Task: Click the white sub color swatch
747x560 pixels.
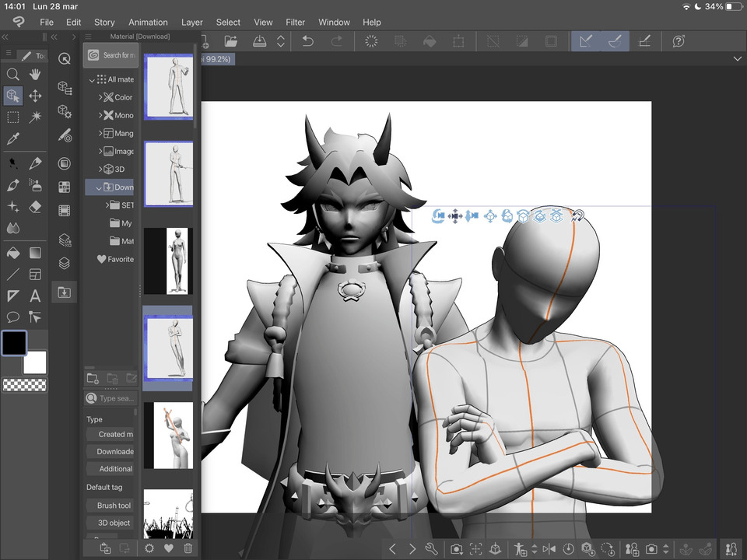Action: (x=35, y=363)
